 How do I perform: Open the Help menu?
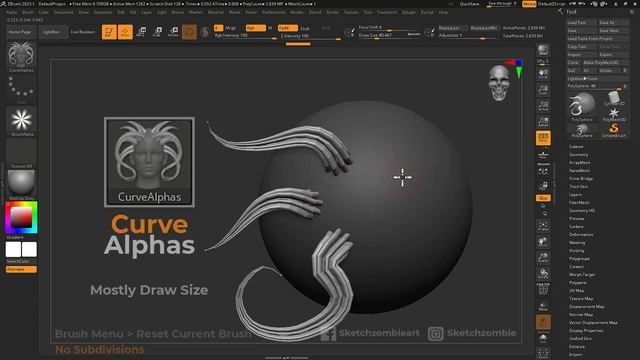coord(443,12)
